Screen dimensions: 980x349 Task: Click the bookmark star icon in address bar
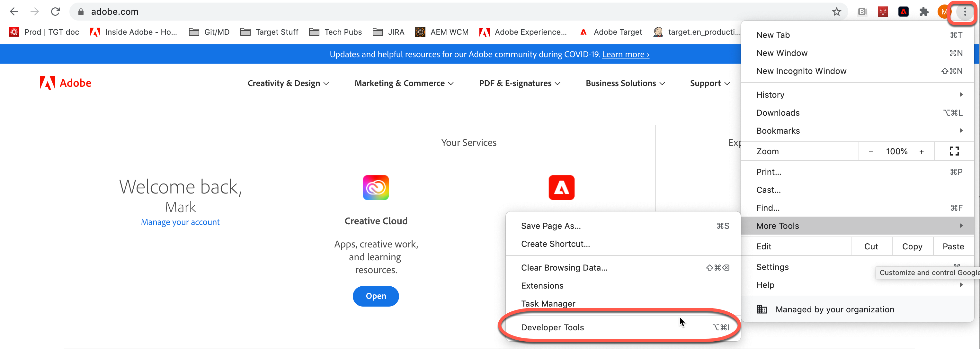pos(836,12)
